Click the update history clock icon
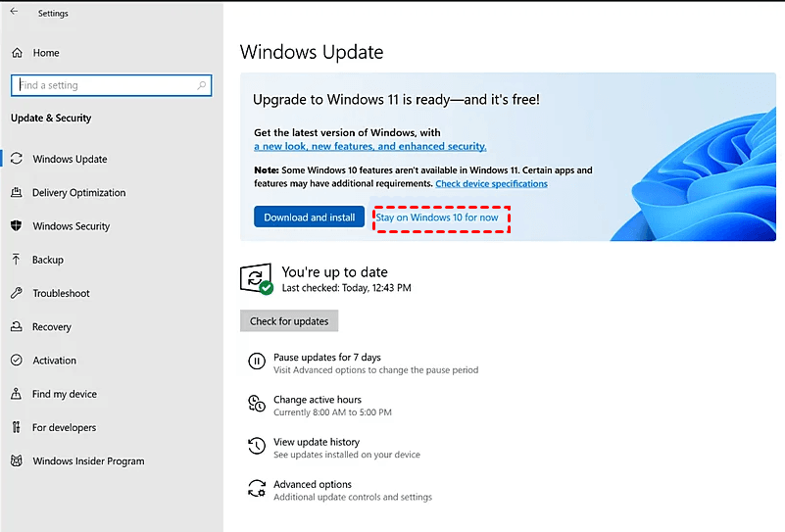Image resolution: width=785 pixels, height=532 pixels. (257, 446)
